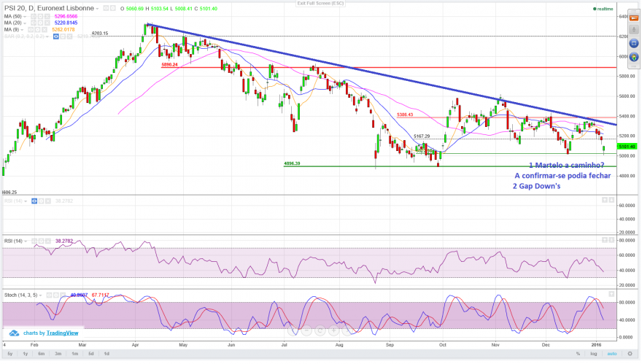This screenshot has width=642, height=364.
Task: Select the red horizontal line labeled 5386.43
Action: point(506,118)
